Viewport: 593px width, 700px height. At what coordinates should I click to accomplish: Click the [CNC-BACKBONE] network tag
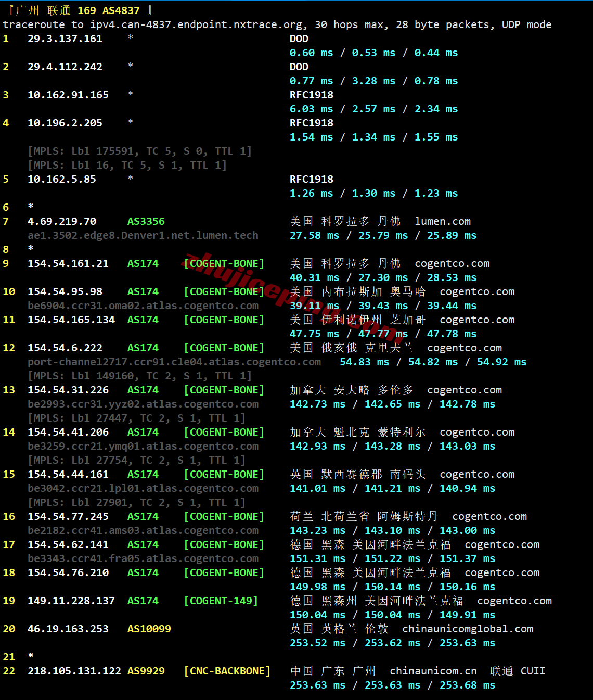[227, 671]
